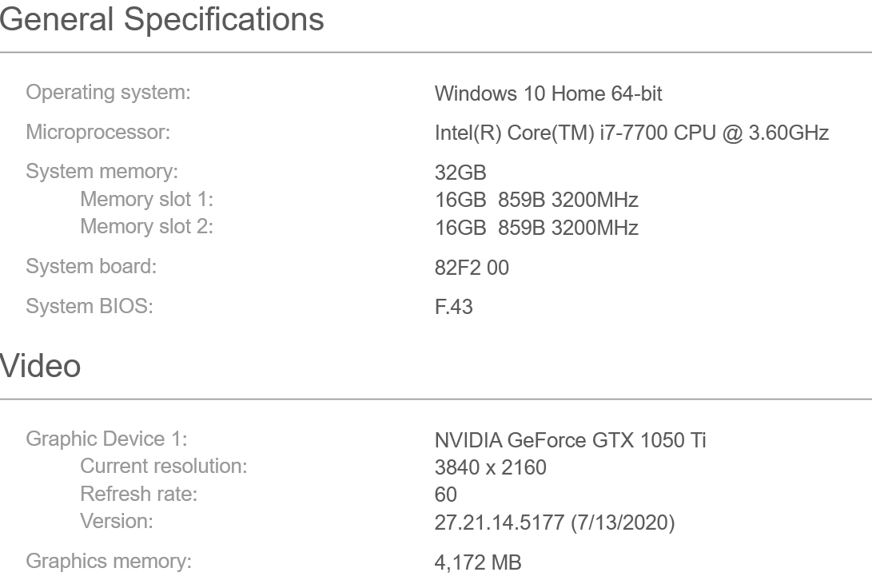
Task: Click the 32GB system memory value
Action: pos(460,173)
